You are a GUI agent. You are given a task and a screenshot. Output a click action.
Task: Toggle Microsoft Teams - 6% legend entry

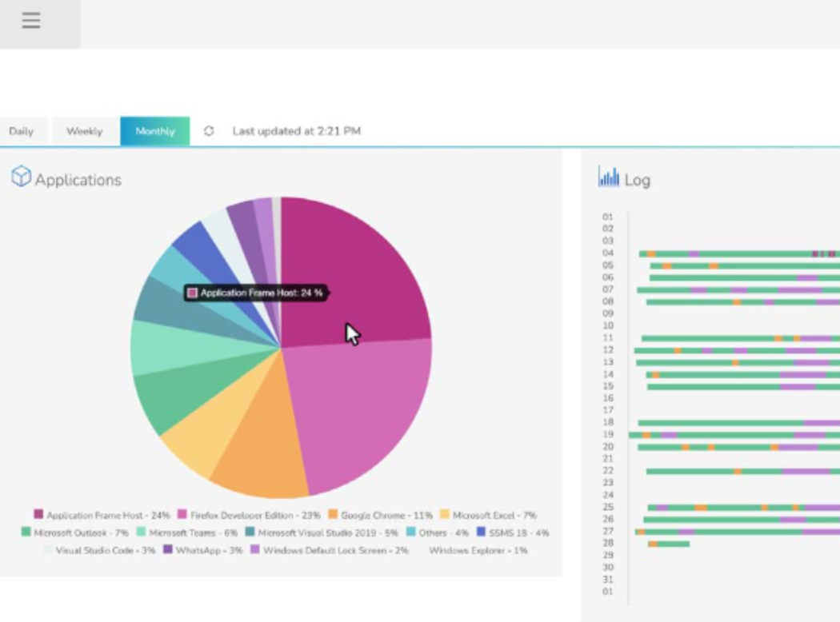point(187,532)
